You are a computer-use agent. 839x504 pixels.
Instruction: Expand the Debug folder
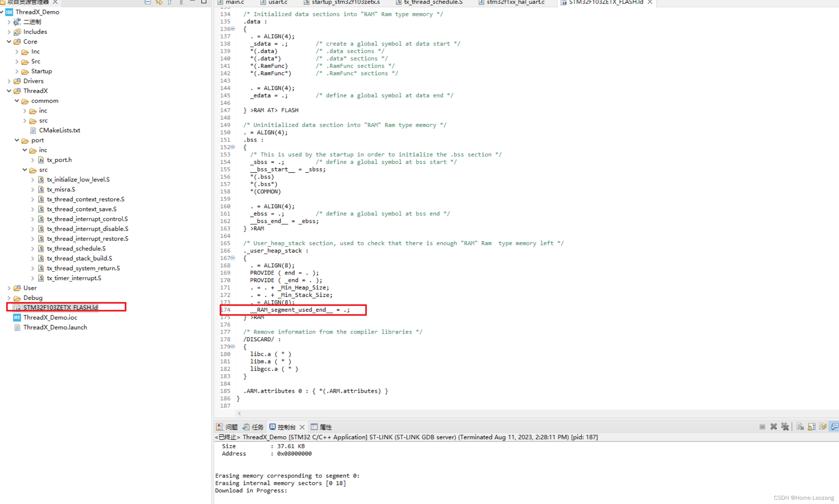9,298
